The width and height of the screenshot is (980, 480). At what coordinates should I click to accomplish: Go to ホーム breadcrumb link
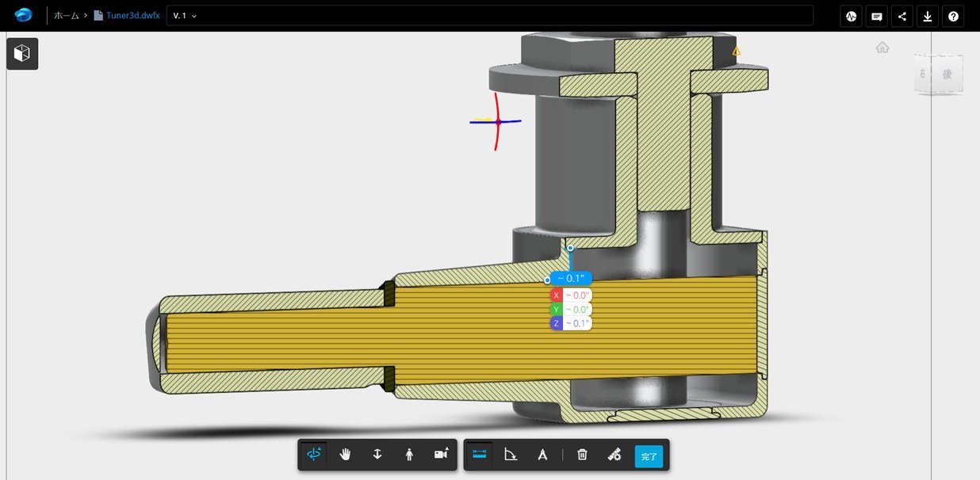click(x=66, y=15)
